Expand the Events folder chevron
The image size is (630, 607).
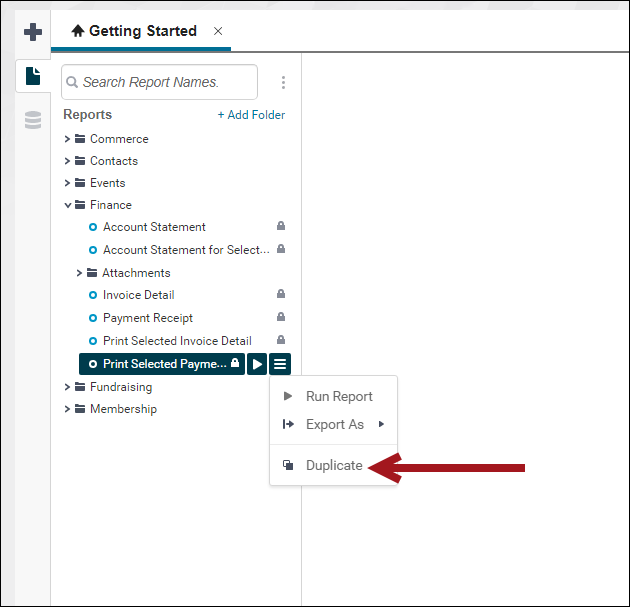[67, 183]
